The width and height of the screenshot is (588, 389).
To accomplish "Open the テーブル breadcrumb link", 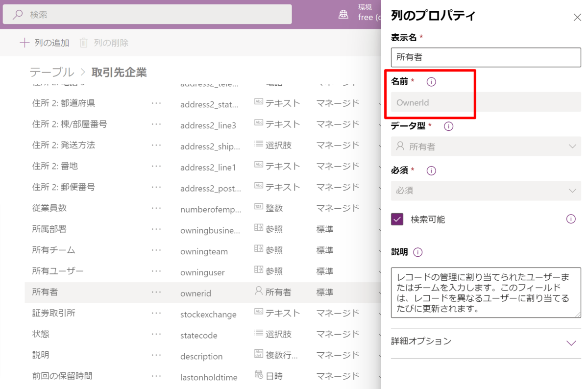I will pyautogui.click(x=52, y=72).
